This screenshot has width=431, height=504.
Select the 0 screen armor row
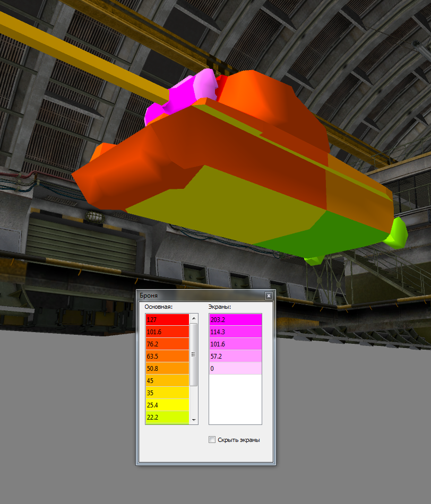tap(236, 368)
